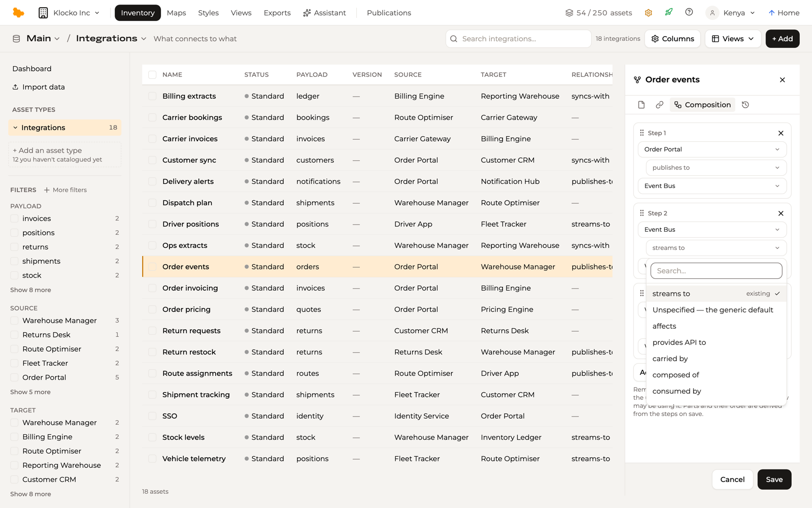Image resolution: width=812 pixels, height=508 pixels.
Task: Enable the Order Portal source filter
Action: (14, 377)
